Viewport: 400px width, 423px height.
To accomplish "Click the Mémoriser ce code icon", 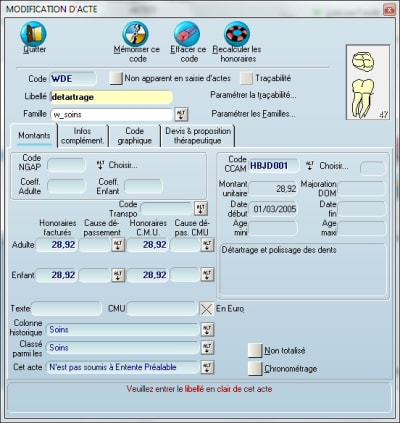I will [135, 33].
